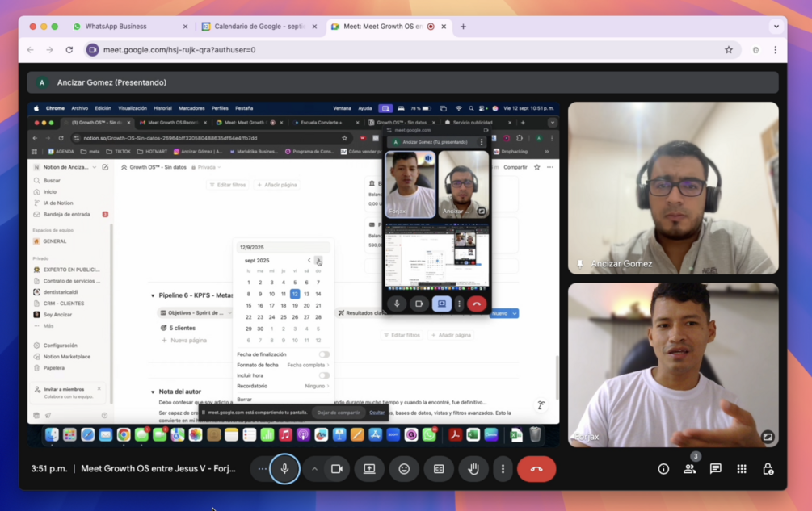Screen dimensions: 812x511
Task: Open CRM - CLIENTES page in shared Notion sidebar
Action: tap(64, 304)
